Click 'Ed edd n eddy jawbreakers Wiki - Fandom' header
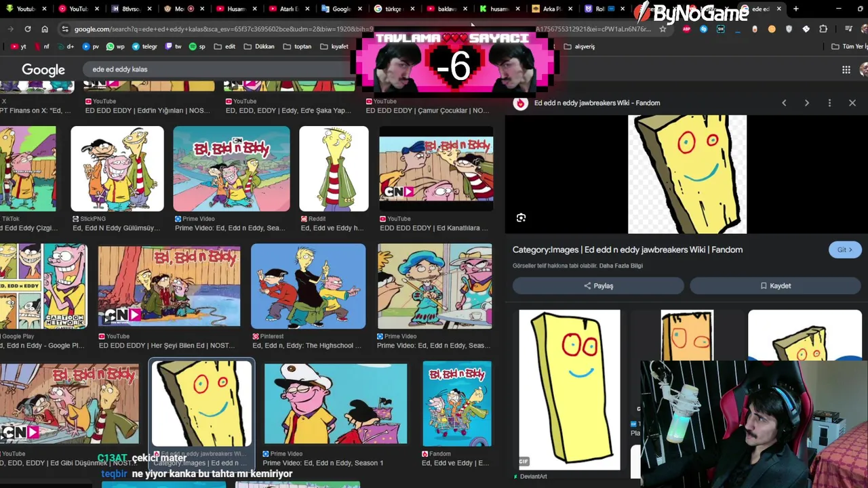The height and width of the screenshot is (488, 868). 597,103
